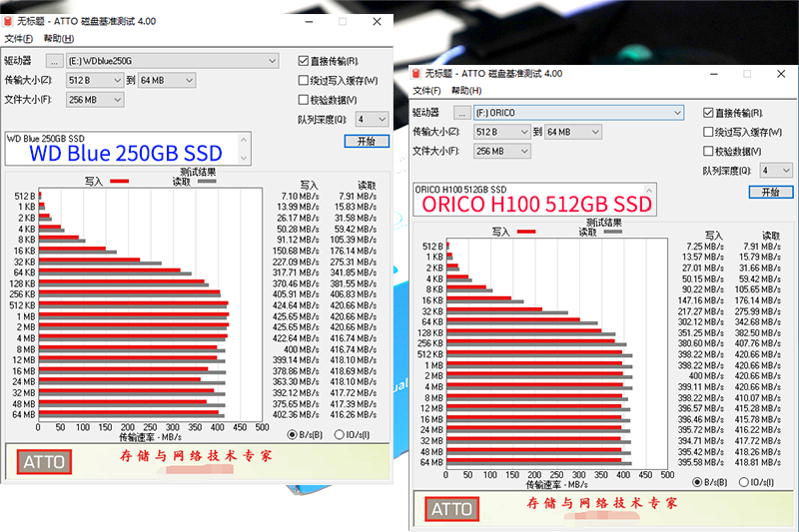This screenshot has height=532, width=799.
Task: Open 帮助(H) menu in ORICO window
Action: (466, 91)
